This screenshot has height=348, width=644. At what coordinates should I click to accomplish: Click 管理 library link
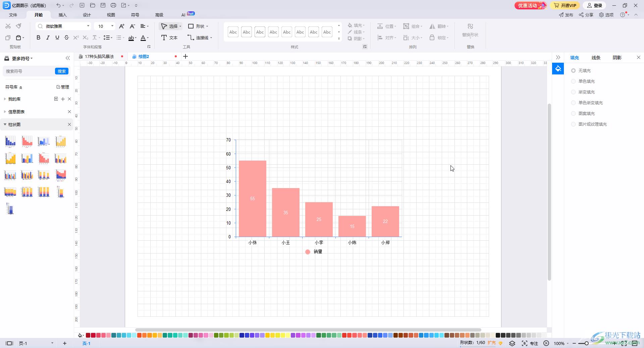[63, 87]
